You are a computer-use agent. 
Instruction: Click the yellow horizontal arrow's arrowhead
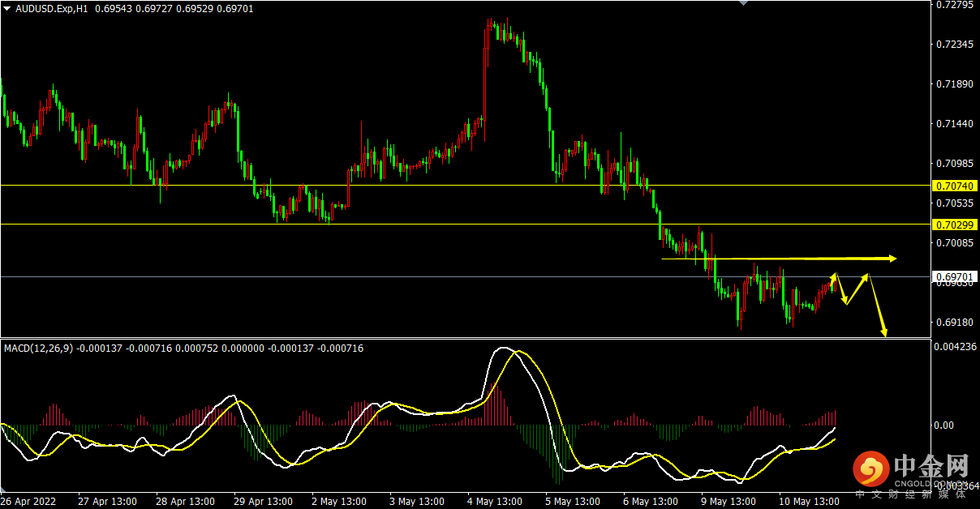(892, 259)
